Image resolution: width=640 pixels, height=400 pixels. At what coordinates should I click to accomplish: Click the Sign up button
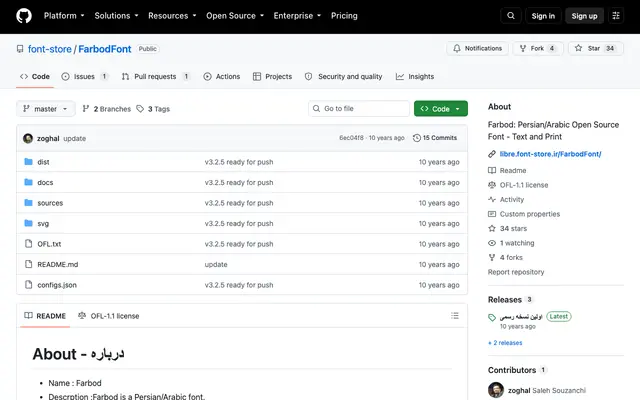[x=584, y=16]
